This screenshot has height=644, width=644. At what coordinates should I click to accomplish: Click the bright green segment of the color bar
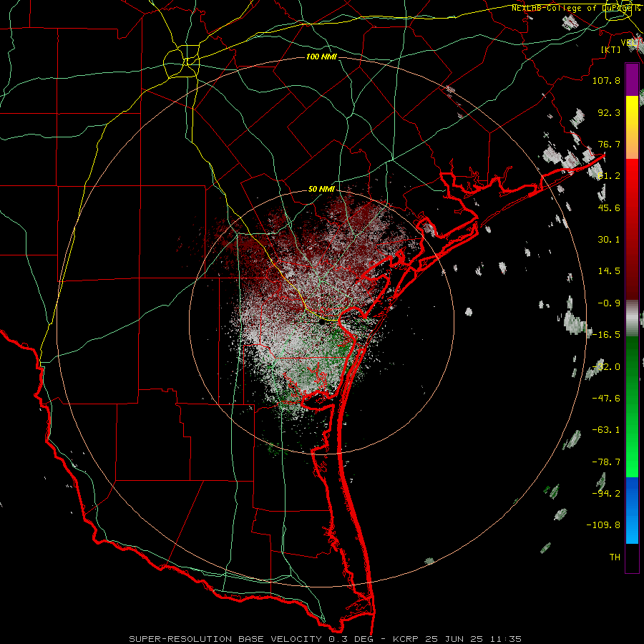(632, 406)
